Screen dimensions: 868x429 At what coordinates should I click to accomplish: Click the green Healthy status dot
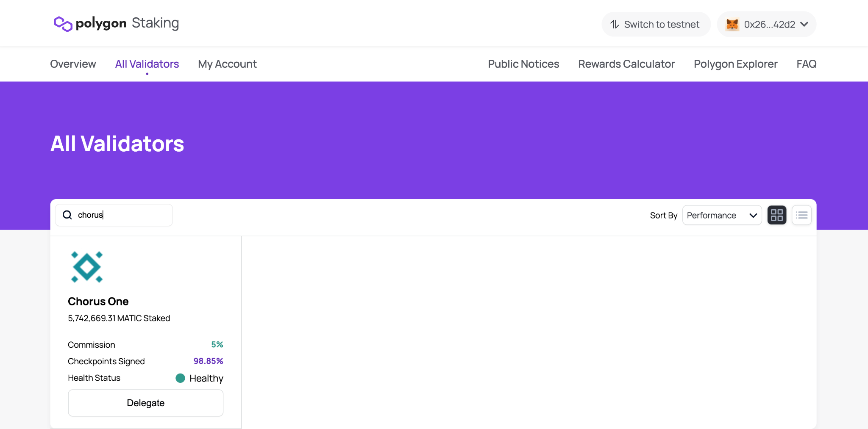click(180, 378)
